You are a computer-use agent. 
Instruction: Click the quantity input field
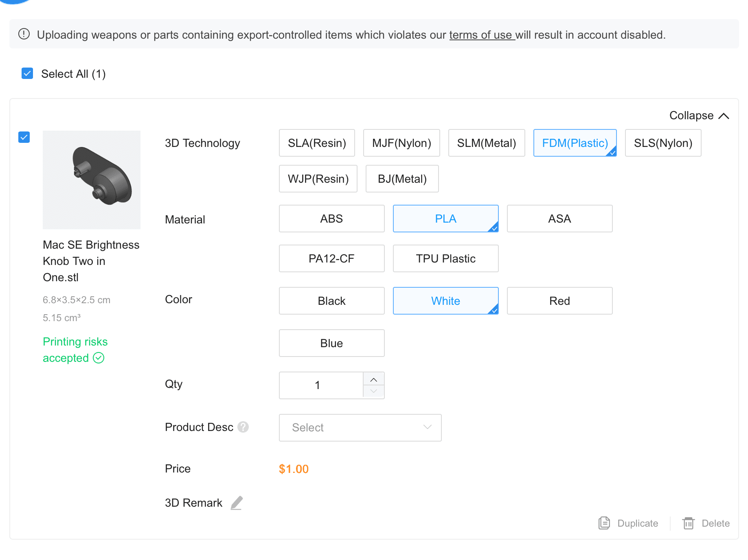pyautogui.click(x=321, y=385)
